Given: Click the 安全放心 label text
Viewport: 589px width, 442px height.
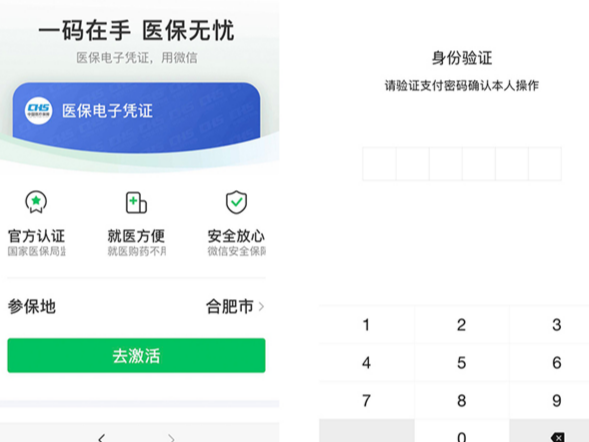Looking at the screenshot, I should click(236, 236).
